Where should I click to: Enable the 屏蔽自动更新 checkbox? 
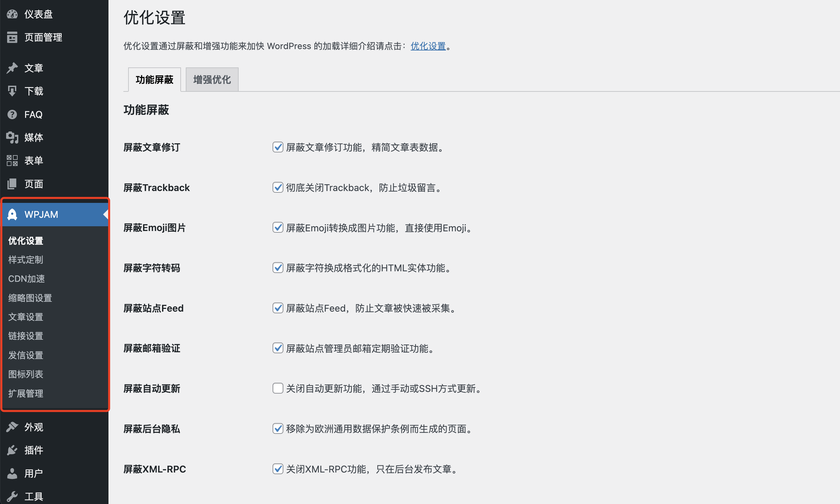(278, 388)
